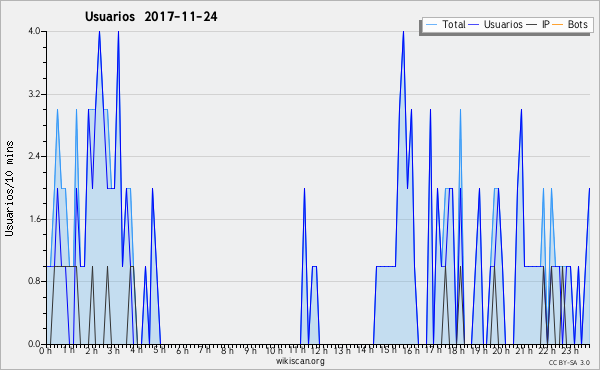
Task: Click the y-axis value '4.0'
Action: [34, 31]
